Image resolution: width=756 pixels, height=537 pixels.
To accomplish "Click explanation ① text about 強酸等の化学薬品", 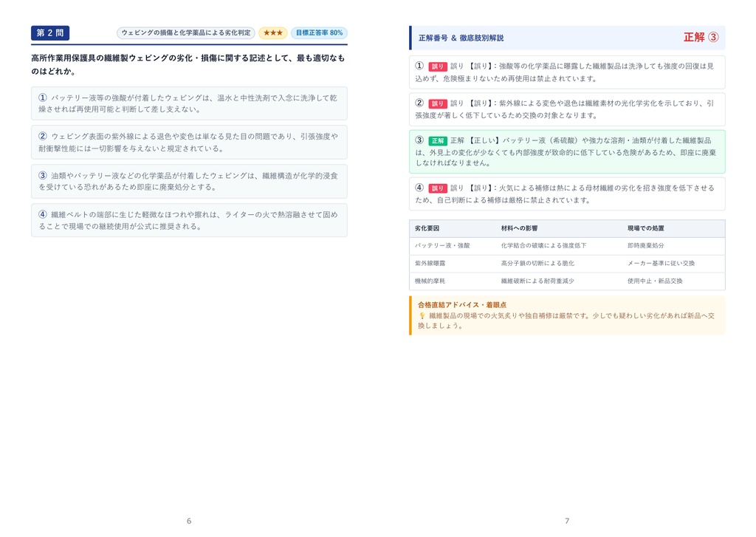I will pyautogui.click(x=564, y=72).
